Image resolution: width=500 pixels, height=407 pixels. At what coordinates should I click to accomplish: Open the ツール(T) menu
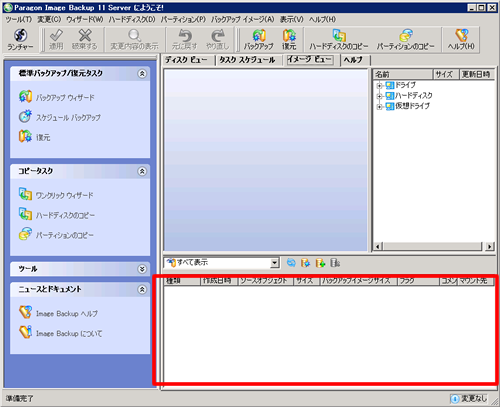[19, 20]
